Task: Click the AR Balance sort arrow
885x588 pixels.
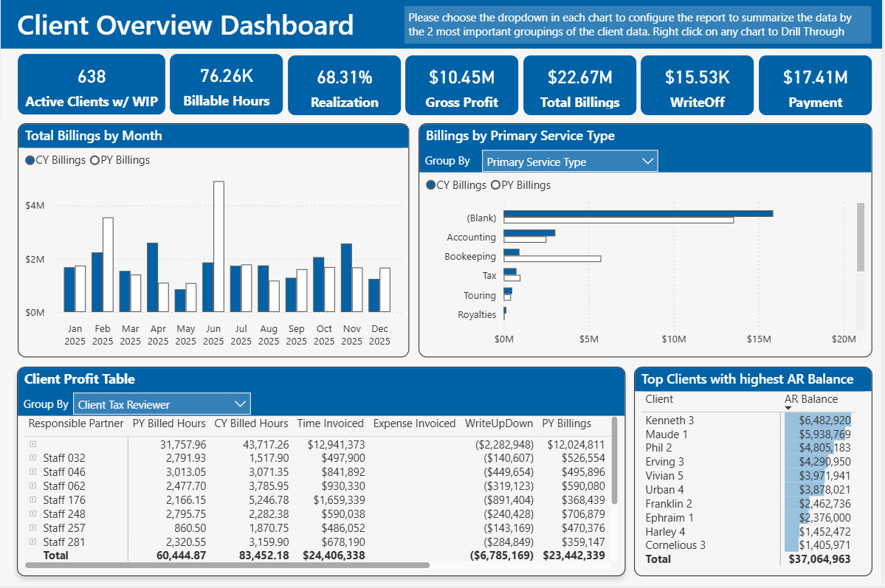Action: (x=788, y=407)
